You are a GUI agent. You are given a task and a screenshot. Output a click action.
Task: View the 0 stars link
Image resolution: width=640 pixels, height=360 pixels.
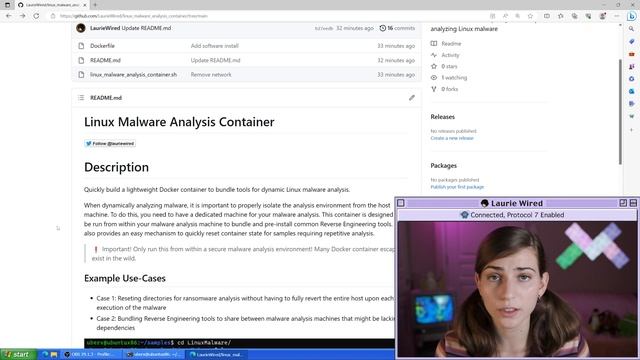[x=449, y=66]
